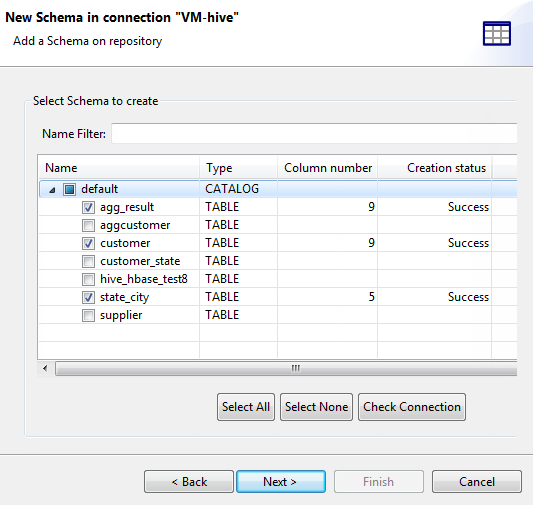
Task: Click the Success status for state_city
Action: point(468,297)
